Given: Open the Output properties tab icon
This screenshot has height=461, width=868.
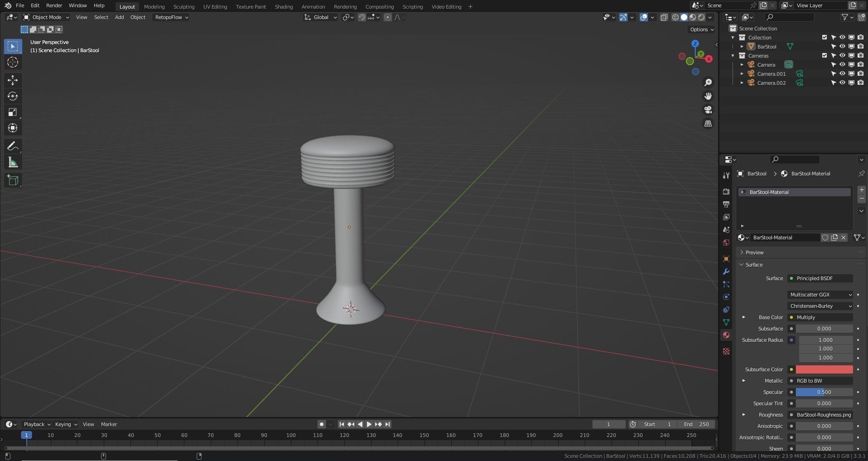Looking at the screenshot, I should point(726,204).
